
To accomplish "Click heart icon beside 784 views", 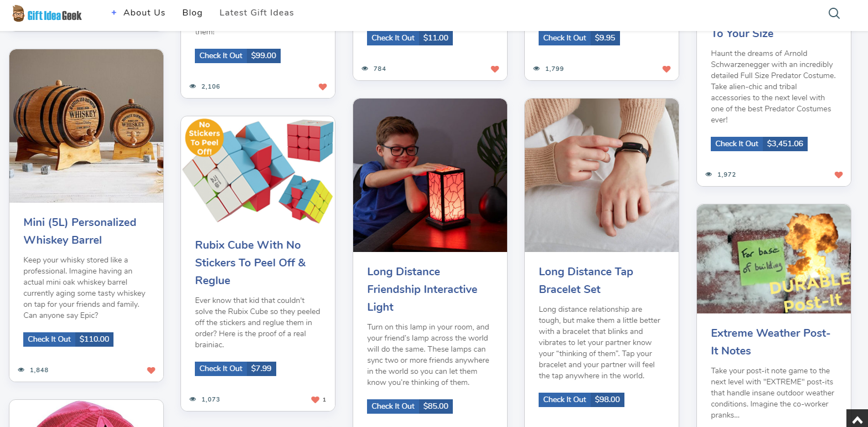I will 495,69.
